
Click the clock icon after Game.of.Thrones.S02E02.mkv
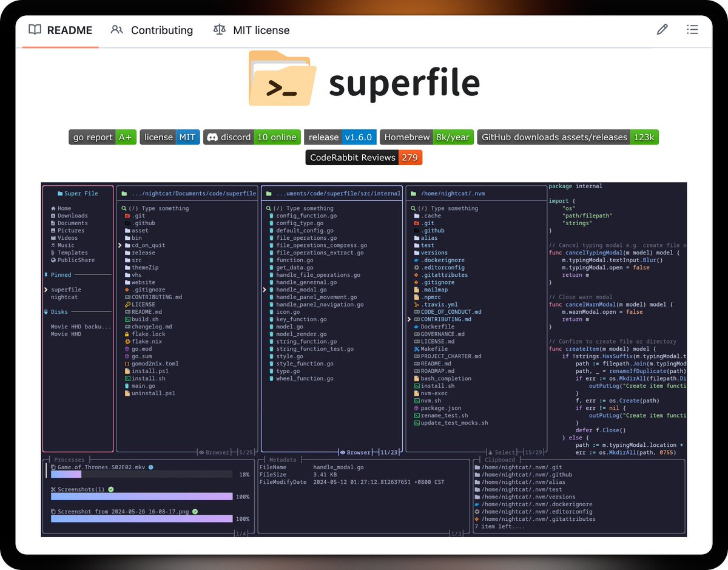(150, 467)
